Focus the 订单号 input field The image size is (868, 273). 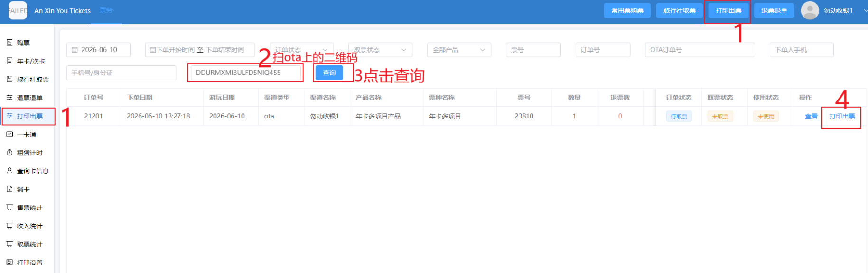pyautogui.click(x=603, y=50)
